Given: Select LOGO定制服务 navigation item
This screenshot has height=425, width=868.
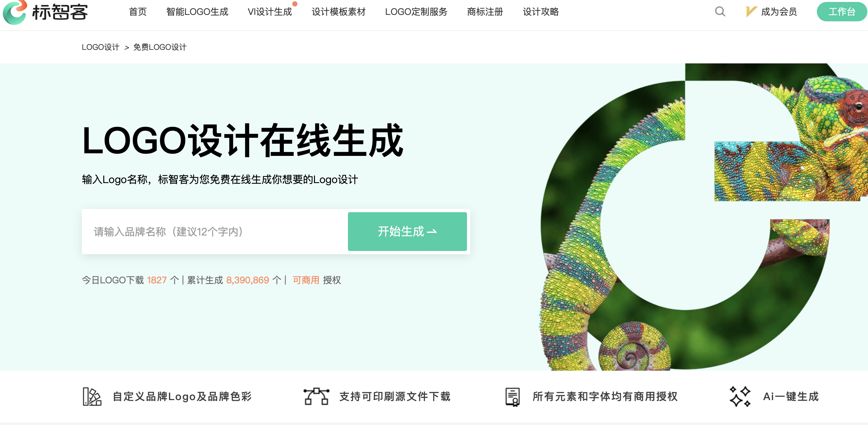Looking at the screenshot, I should pos(416,12).
